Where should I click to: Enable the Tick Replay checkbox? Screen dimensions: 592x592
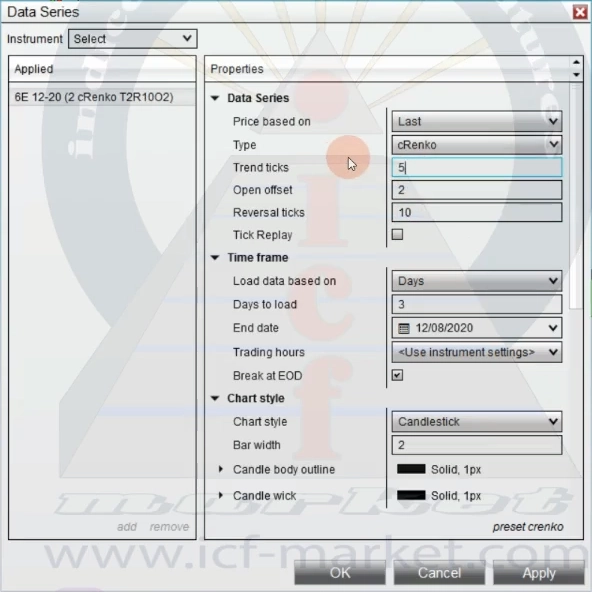[x=397, y=234]
